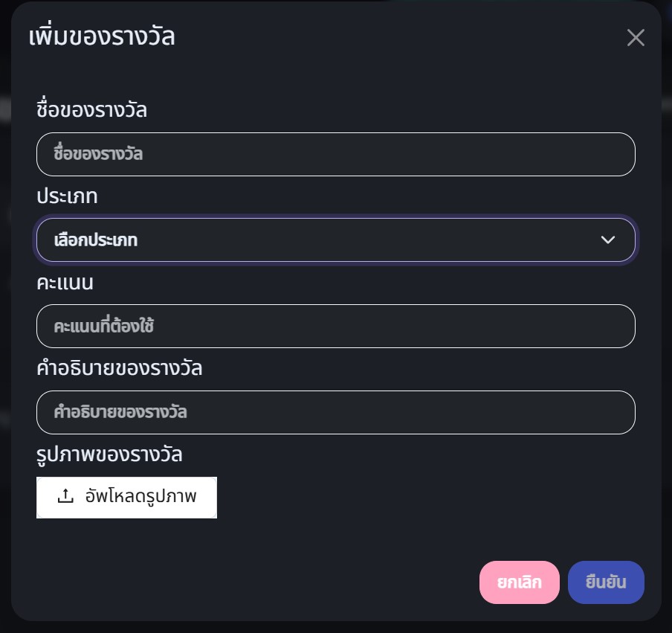Select the เลือกประเภท placeholder text

tap(96, 240)
